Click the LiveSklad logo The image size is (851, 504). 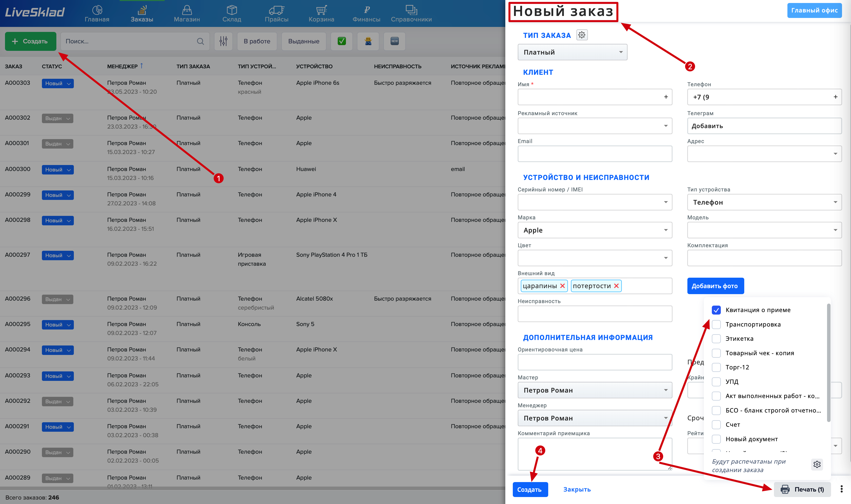tap(35, 12)
